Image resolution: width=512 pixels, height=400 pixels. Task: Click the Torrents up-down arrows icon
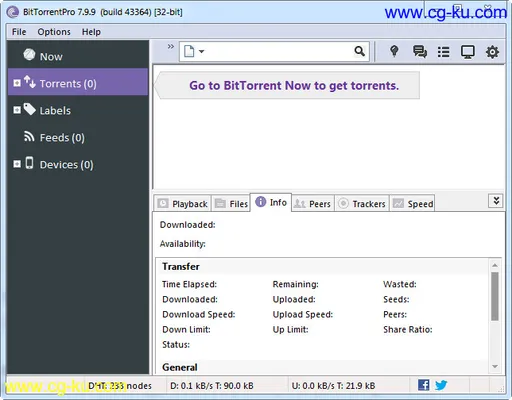(30, 82)
